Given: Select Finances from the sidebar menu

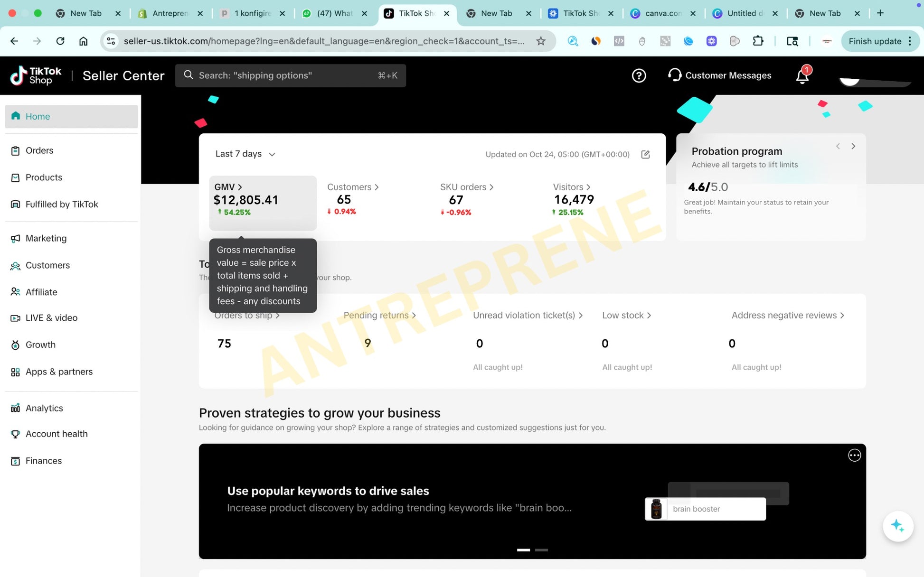Looking at the screenshot, I should tap(44, 461).
